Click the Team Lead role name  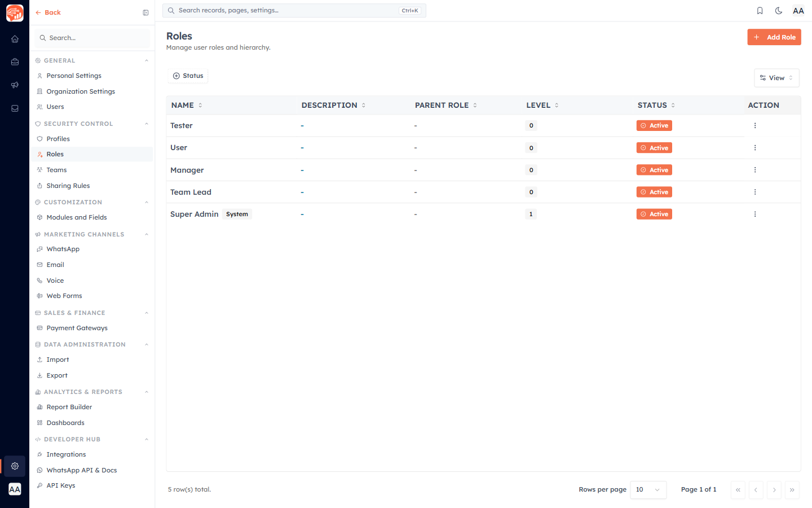tap(191, 192)
